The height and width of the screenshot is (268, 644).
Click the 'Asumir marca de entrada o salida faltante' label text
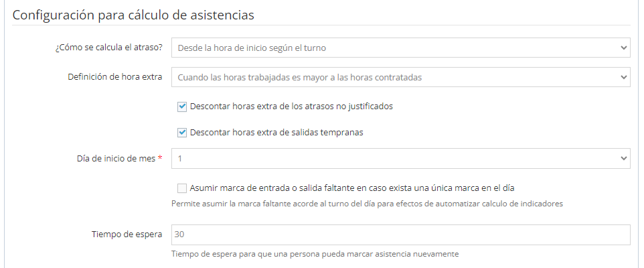(x=361, y=188)
